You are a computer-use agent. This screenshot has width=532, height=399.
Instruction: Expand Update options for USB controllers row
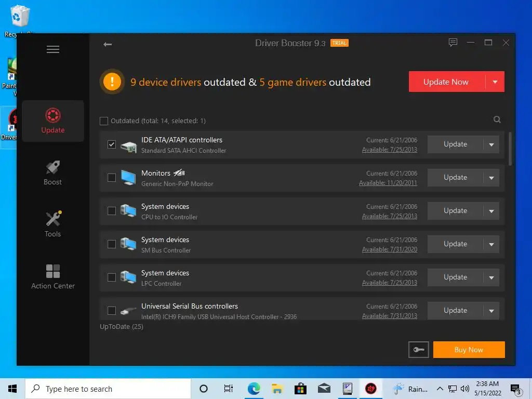pyautogui.click(x=491, y=311)
